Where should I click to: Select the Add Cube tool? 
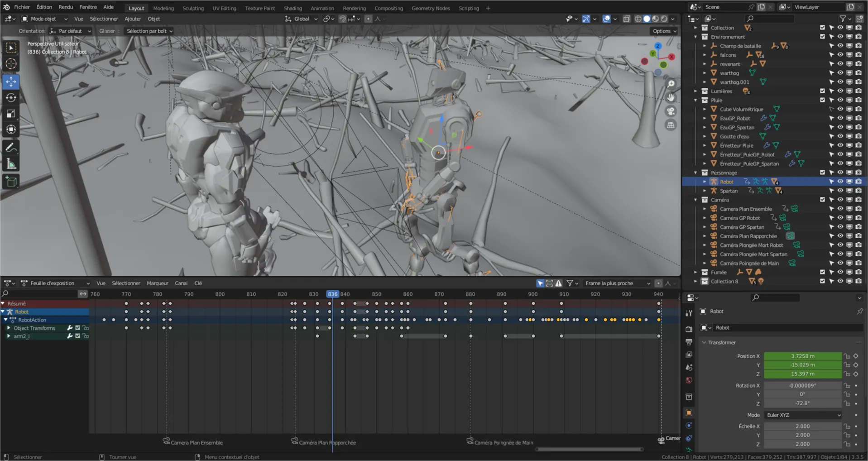[x=11, y=182]
